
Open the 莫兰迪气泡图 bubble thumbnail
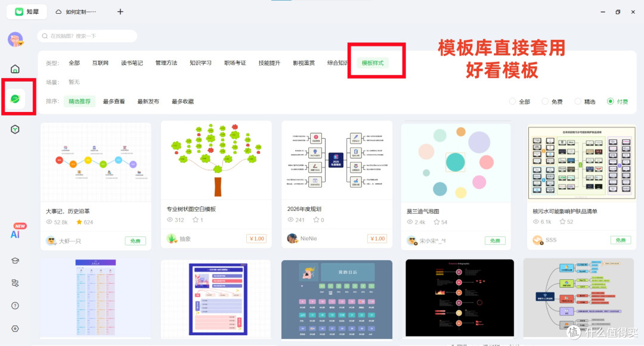coord(456,163)
